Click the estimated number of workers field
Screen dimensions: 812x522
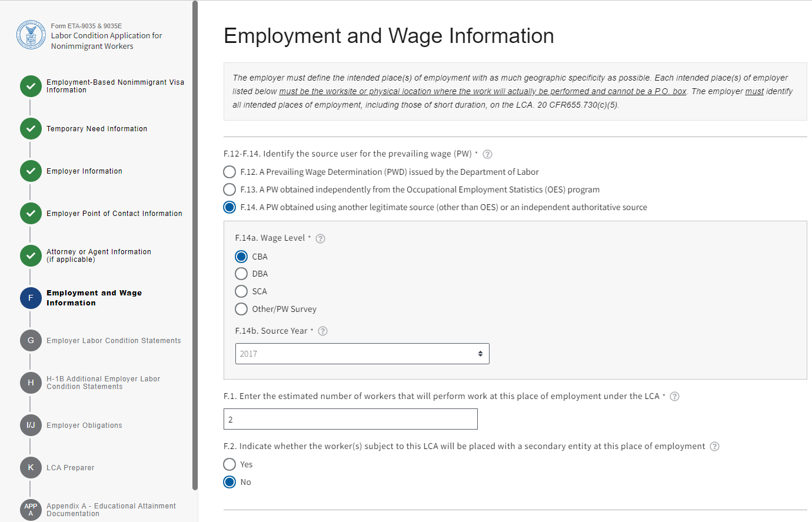coord(350,420)
